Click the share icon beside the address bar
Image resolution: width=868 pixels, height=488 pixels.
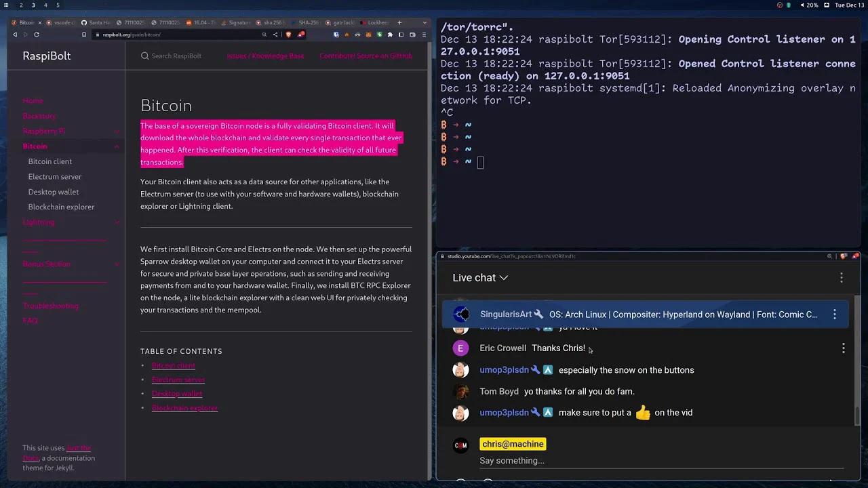275,35
